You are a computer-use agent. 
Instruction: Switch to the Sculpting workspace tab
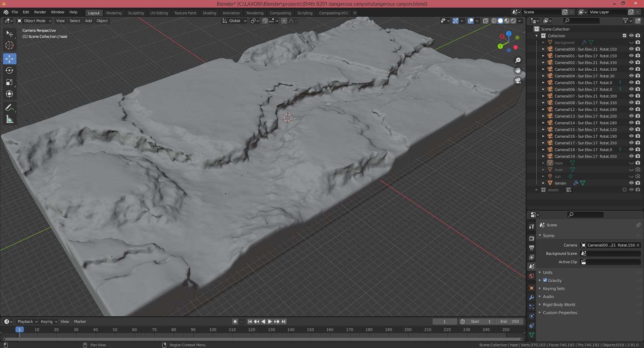pyautogui.click(x=136, y=13)
